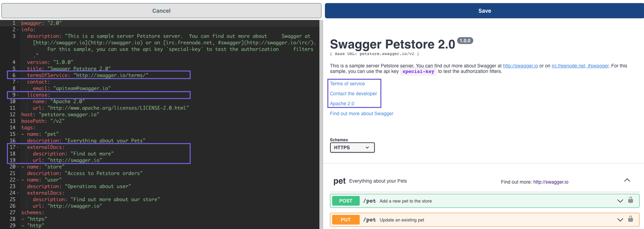
Task: Click Find out more about Swagger
Action: [x=361, y=113]
